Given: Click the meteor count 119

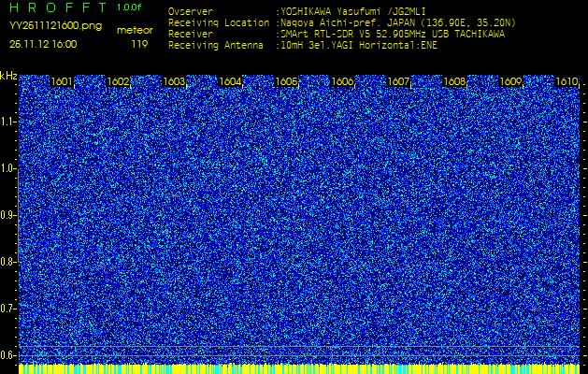Looking at the screenshot, I should (x=139, y=44).
